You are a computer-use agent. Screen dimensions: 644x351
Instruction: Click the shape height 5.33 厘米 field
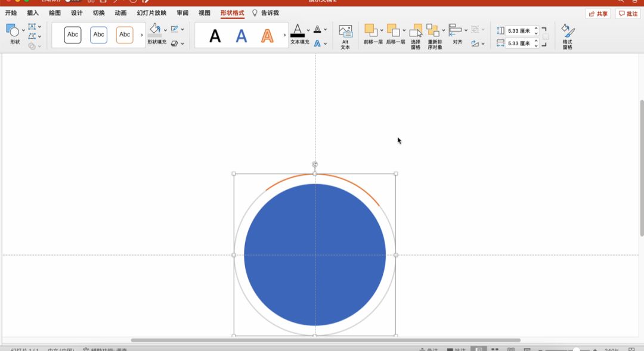point(519,31)
